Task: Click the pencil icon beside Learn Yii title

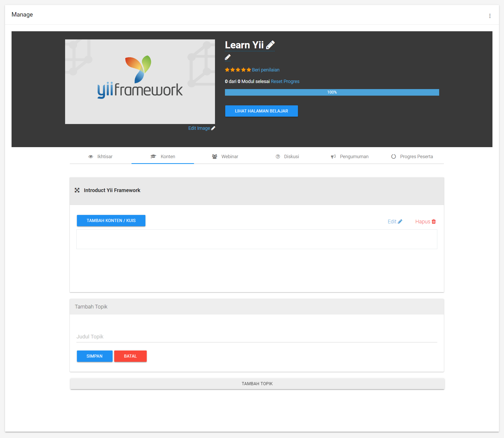Action: tap(270, 45)
